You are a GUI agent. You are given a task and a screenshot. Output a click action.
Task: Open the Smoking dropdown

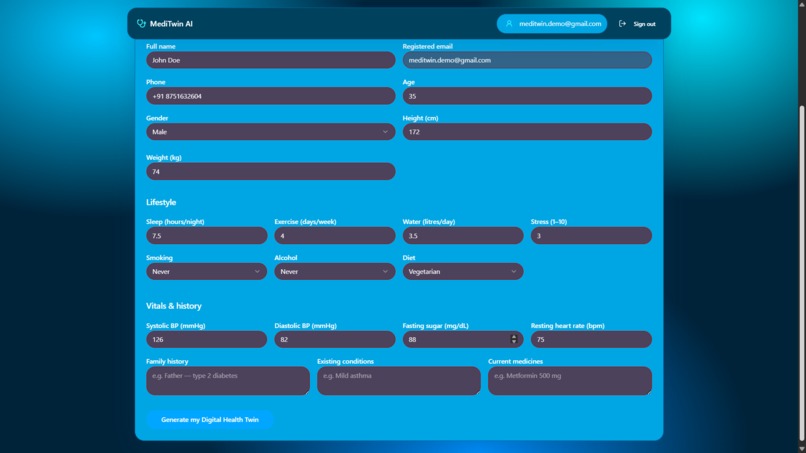pyautogui.click(x=206, y=271)
